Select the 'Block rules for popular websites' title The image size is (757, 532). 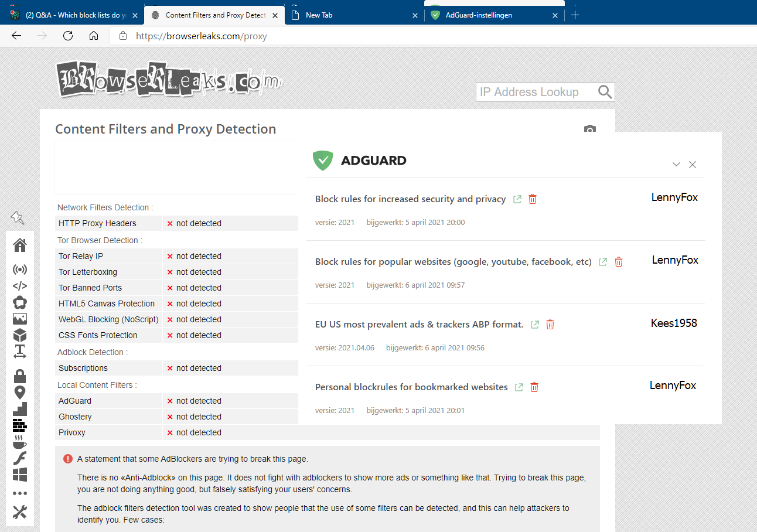pyautogui.click(x=453, y=262)
